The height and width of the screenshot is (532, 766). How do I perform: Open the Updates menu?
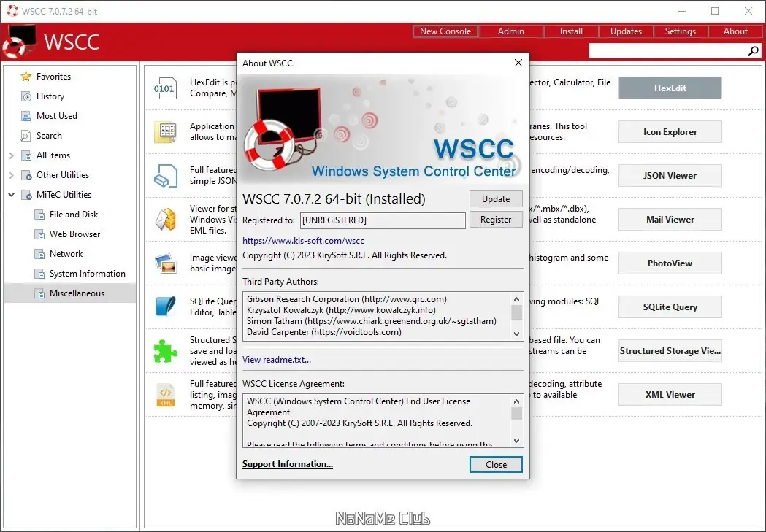[626, 31]
